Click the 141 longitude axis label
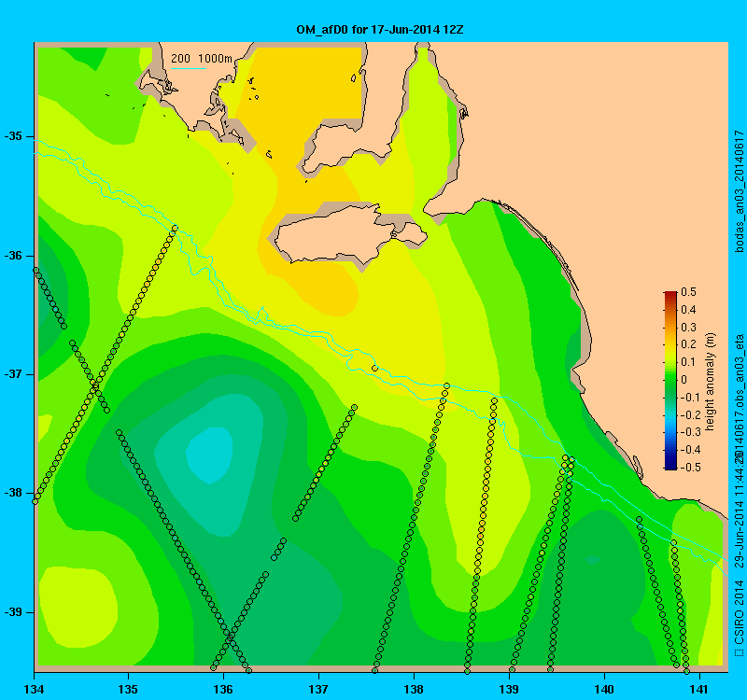This screenshot has width=747, height=700. click(699, 689)
